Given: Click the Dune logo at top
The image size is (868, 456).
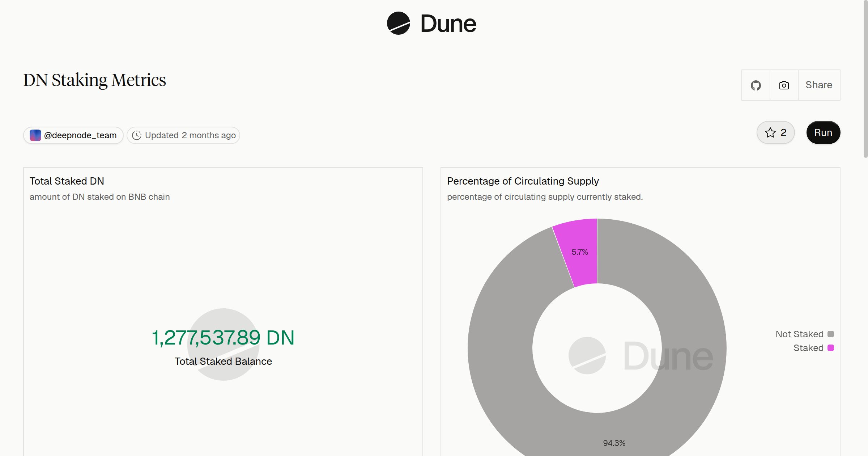Looking at the screenshot, I should pos(431,23).
